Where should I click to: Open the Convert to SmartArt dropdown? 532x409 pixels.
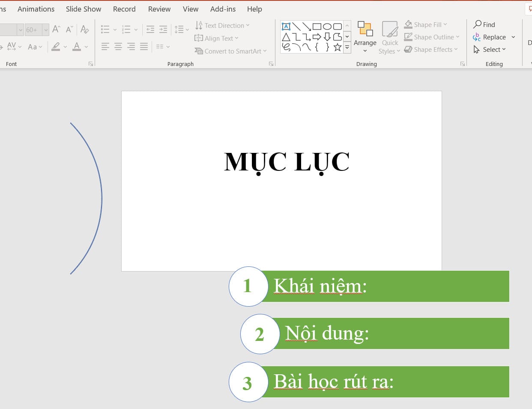230,51
